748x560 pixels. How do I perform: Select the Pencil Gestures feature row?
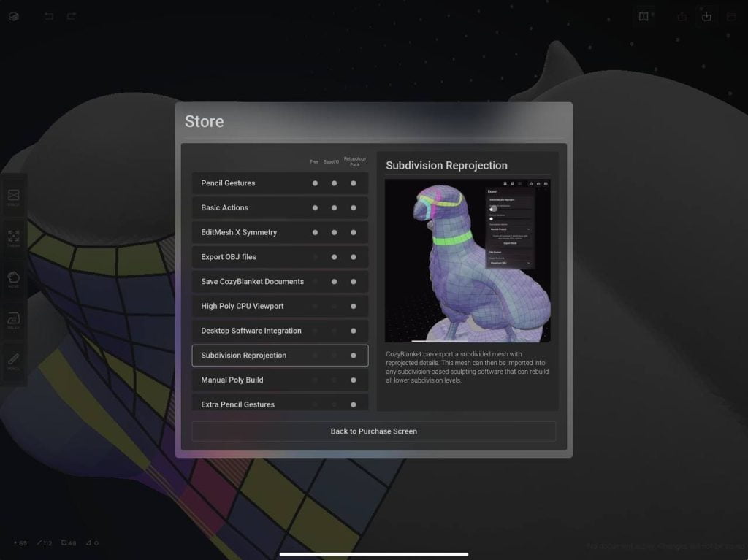(x=280, y=183)
